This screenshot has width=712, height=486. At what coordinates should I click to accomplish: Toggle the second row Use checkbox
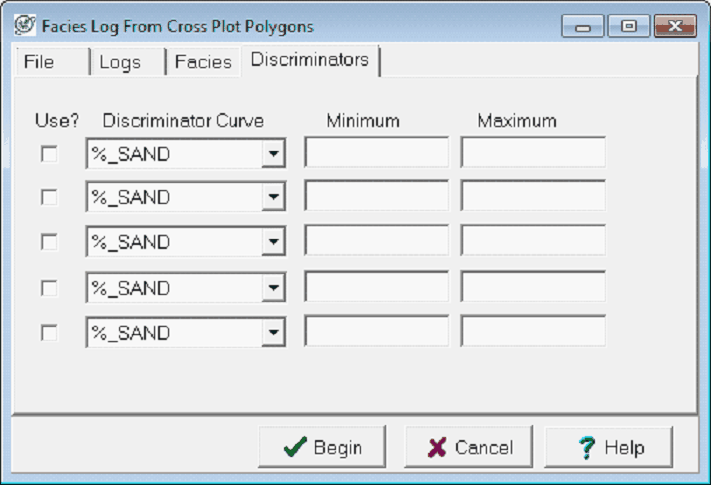click(x=49, y=197)
